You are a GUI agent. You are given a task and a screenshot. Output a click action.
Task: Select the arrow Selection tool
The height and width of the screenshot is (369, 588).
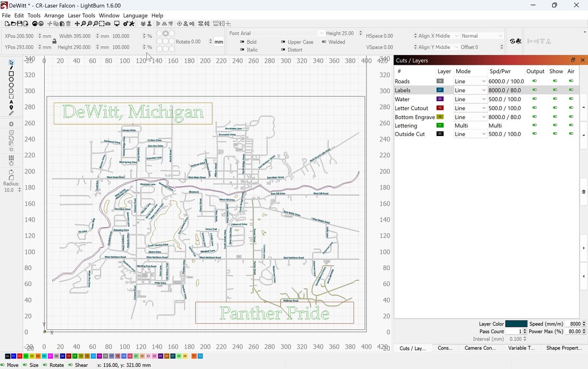[11, 62]
